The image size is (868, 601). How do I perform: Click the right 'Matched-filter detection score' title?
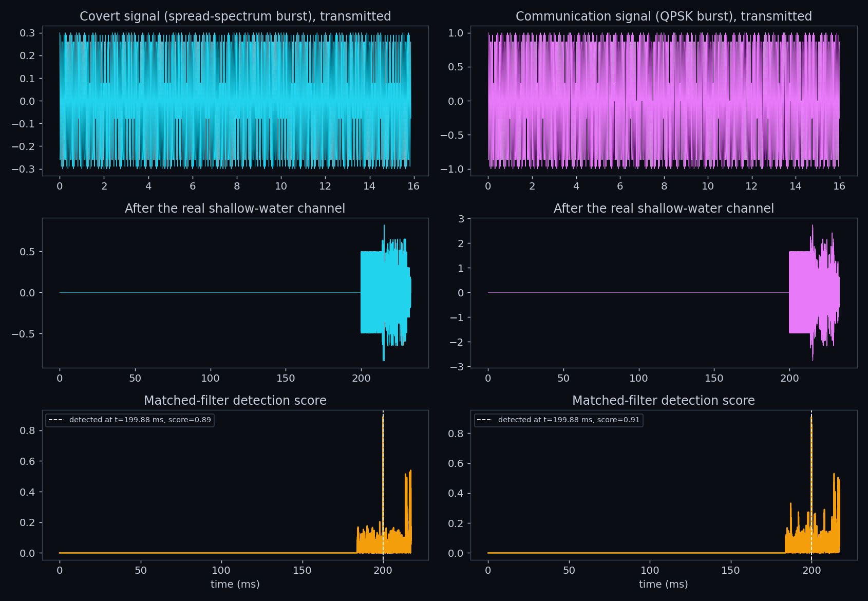664,400
